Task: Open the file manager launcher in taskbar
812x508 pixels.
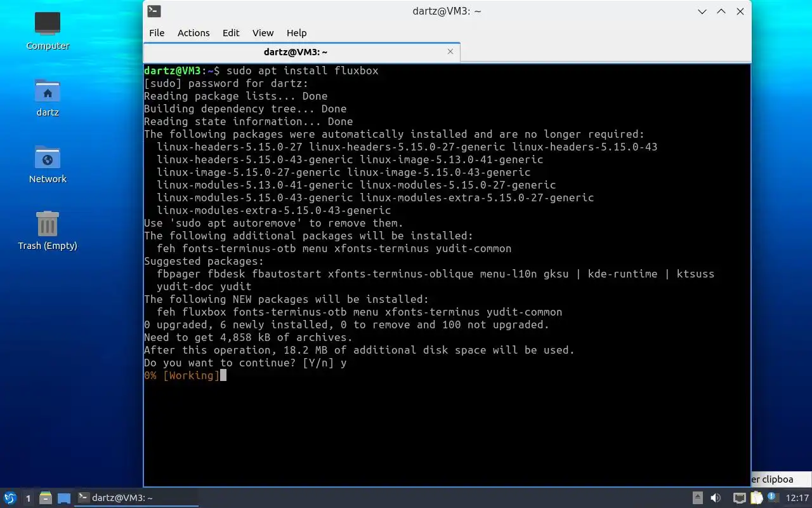Action: (46, 498)
